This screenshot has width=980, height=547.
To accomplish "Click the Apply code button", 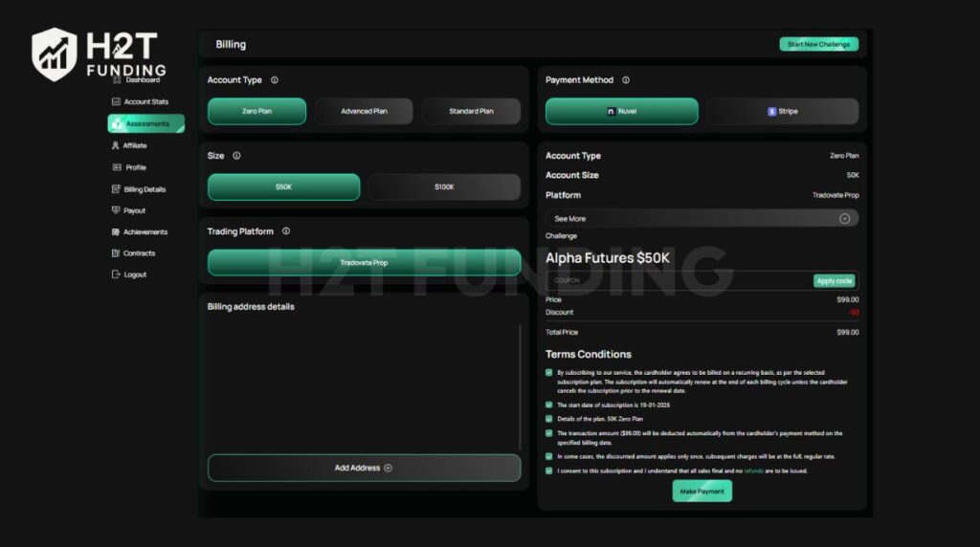I will click(x=835, y=281).
